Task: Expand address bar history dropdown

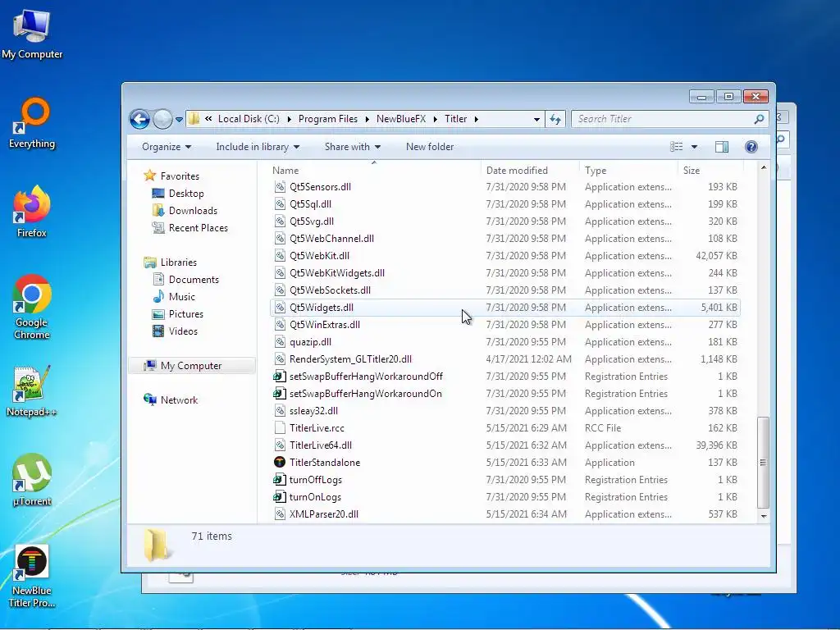Action: pyautogui.click(x=536, y=120)
